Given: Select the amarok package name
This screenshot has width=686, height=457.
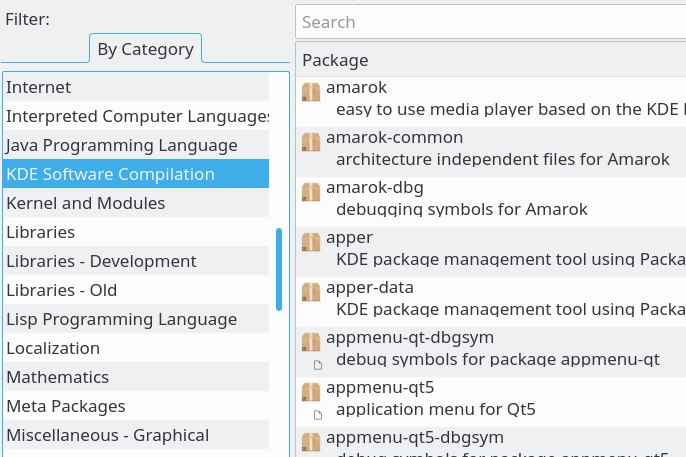Looking at the screenshot, I should [x=357, y=87].
